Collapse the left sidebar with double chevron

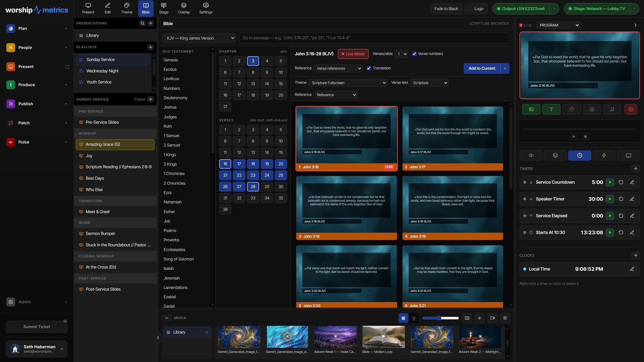[65, 321]
